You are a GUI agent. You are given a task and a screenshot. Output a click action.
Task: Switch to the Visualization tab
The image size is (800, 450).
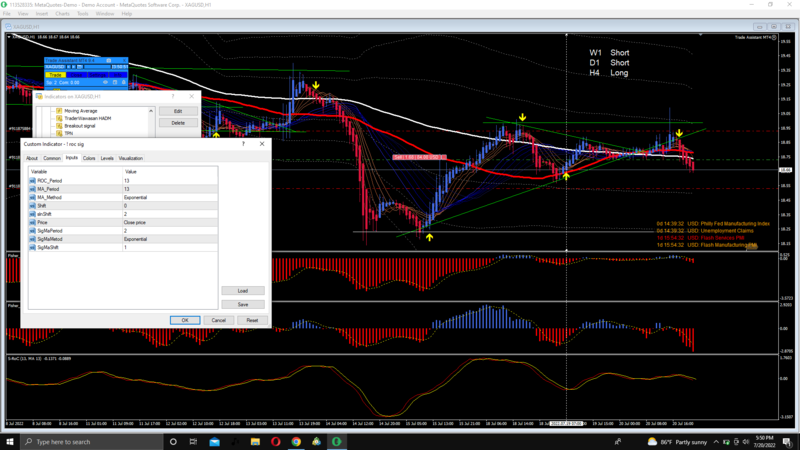[x=131, y=158]
